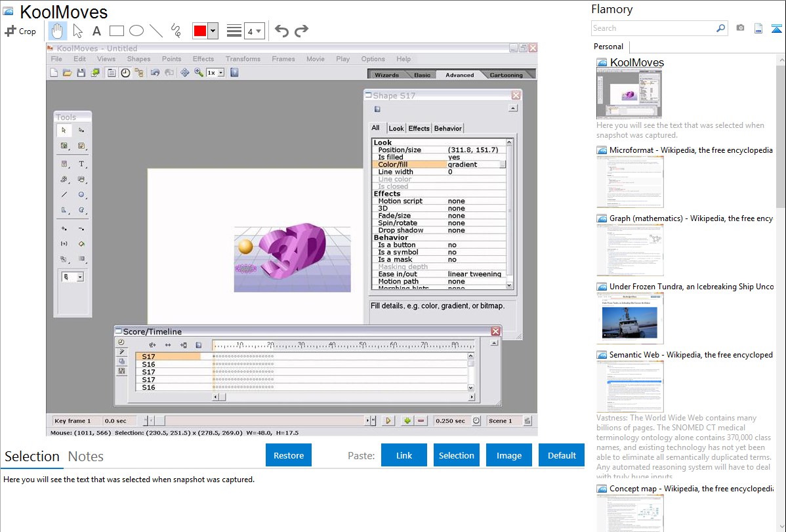Screen dimensions: 786x532
Task: Switch to the Wizards interface tab
Action: [x=387, y=75]
